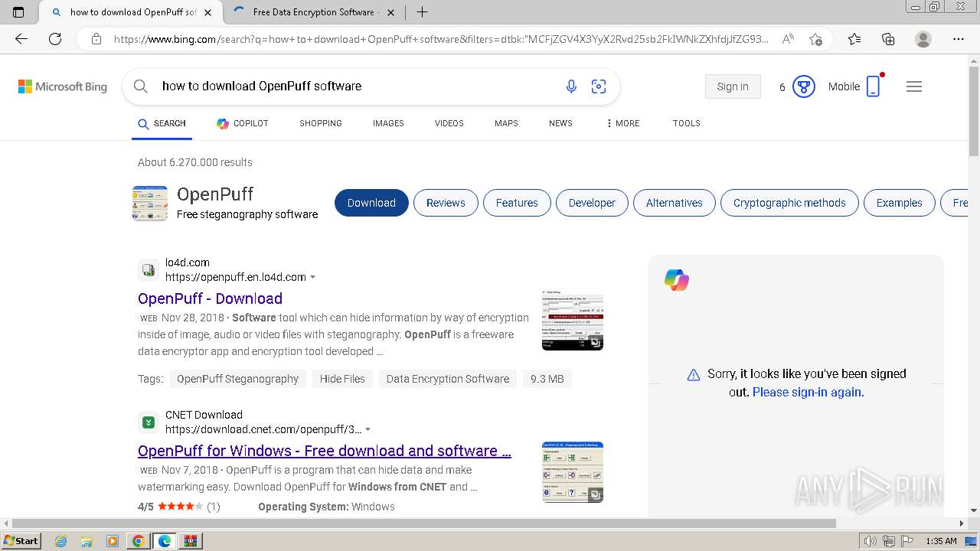Screen dimensions: 980x551
Task: Click Please sign-in again link
Action: coord(808,392)
